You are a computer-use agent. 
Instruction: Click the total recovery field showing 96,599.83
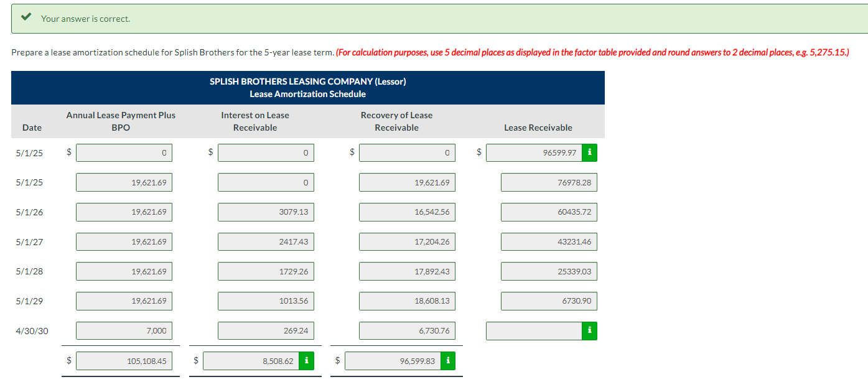(393, 361)
